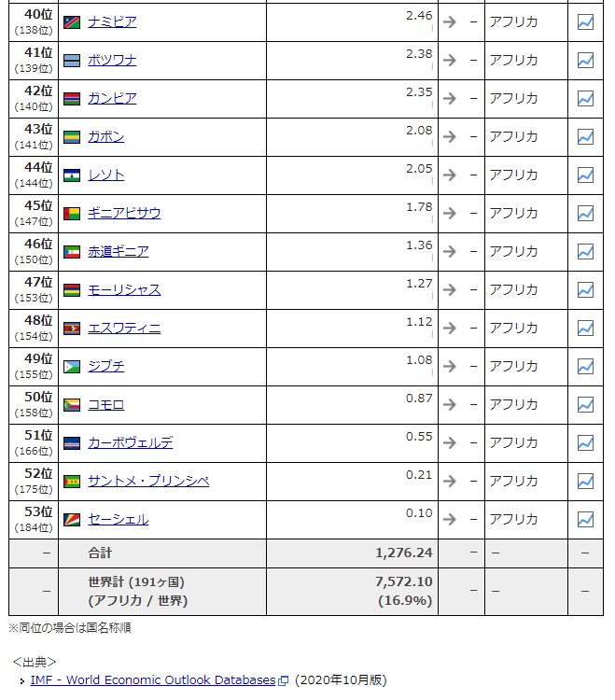
Task: Follow the ギニアビサウ link
Action: coord(124,213)
